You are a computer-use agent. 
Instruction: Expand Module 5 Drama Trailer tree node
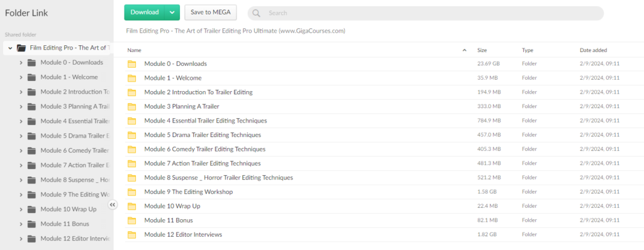tap(21, 136)
